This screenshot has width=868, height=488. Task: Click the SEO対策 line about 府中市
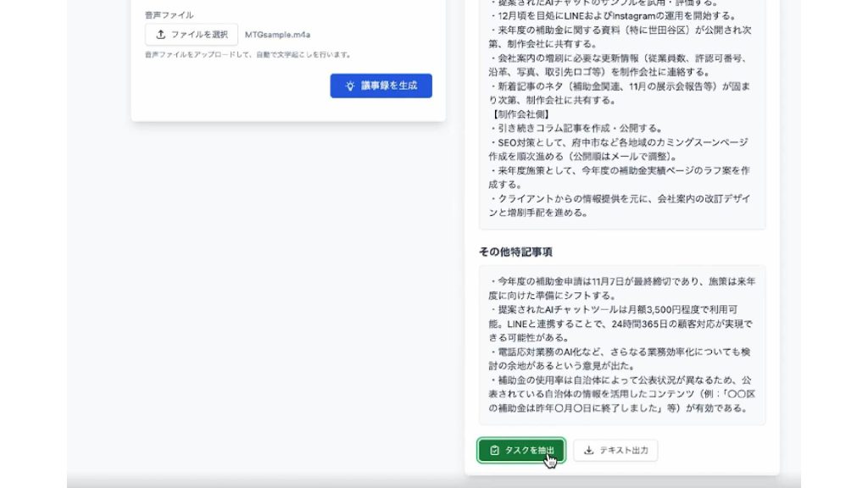(619, 142)
